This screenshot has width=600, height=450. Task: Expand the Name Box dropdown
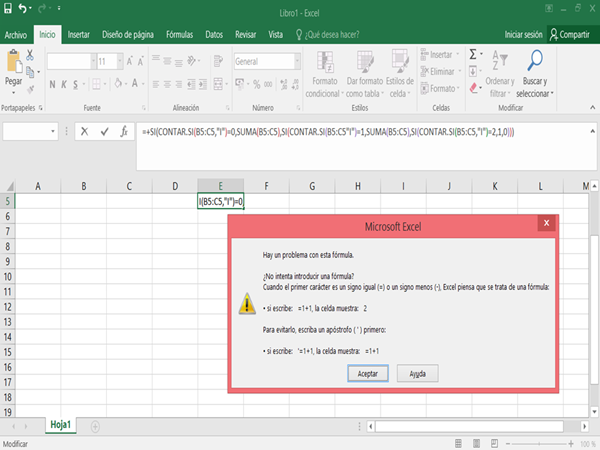pyautogui.click(x=53, y=131)
